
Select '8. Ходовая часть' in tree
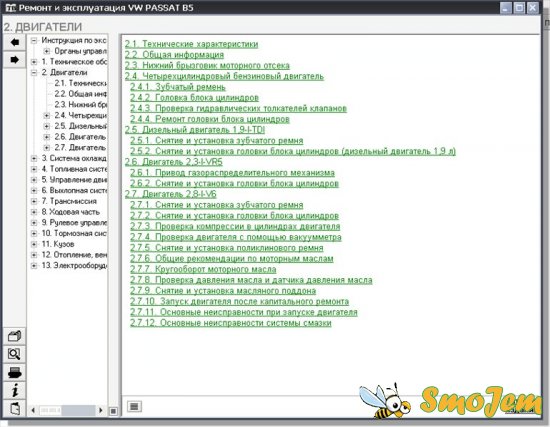(x=71, y=212)
